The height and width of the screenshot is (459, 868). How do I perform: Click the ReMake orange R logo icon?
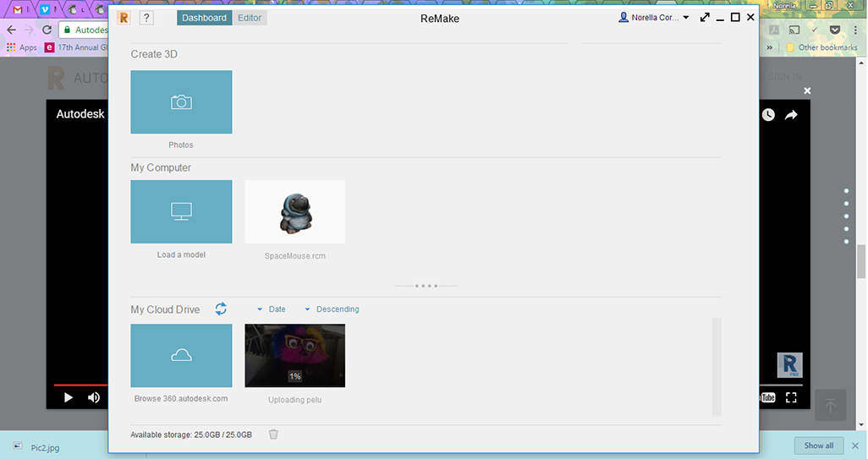click(x=124, y=18)
